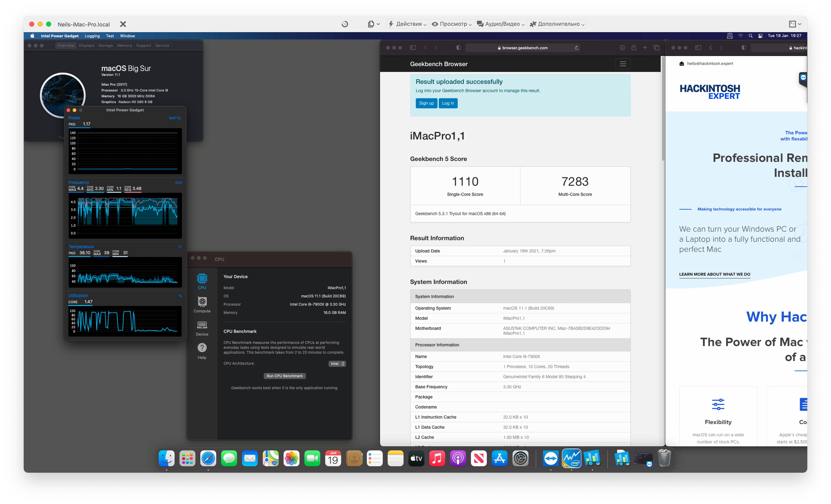The width and height of the screenshot is (831, 504).
Task: Open the Intel Power Gadget menu
Action: [60, 36]
